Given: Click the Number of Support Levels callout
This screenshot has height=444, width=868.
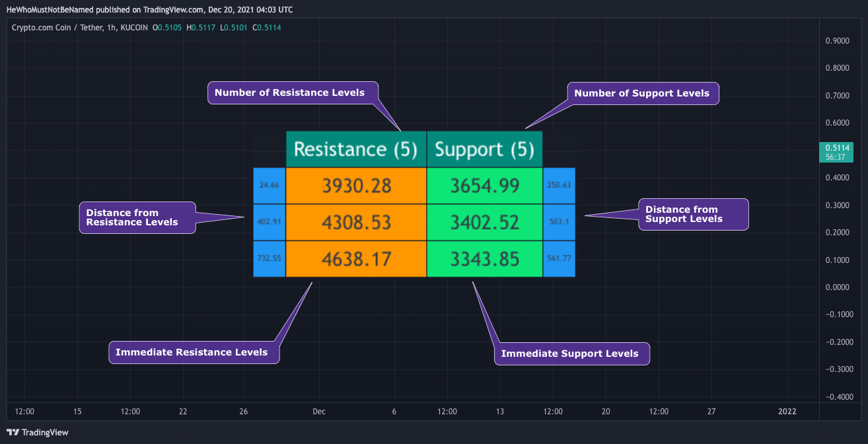Looking at the screenshot, I should [642, 93].
